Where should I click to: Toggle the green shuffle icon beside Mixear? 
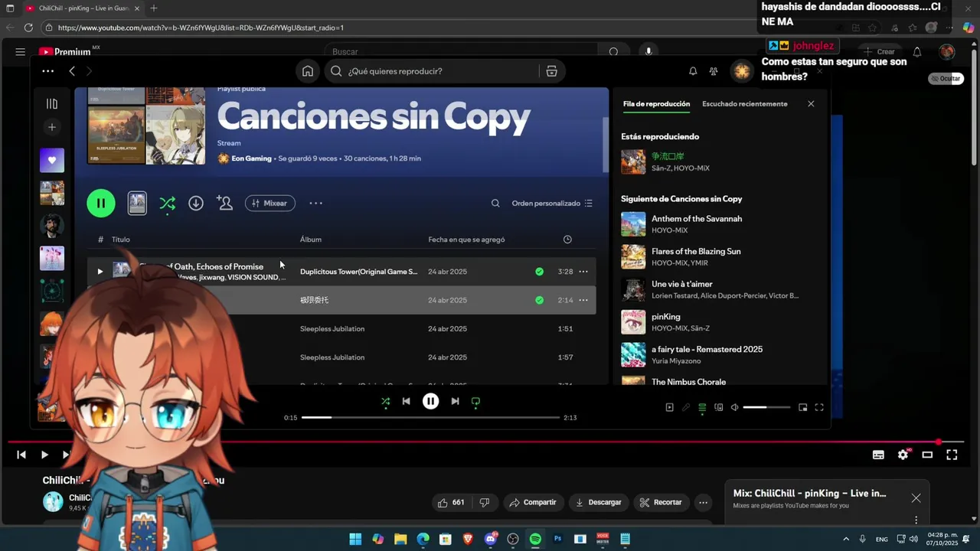click(167, 203)
